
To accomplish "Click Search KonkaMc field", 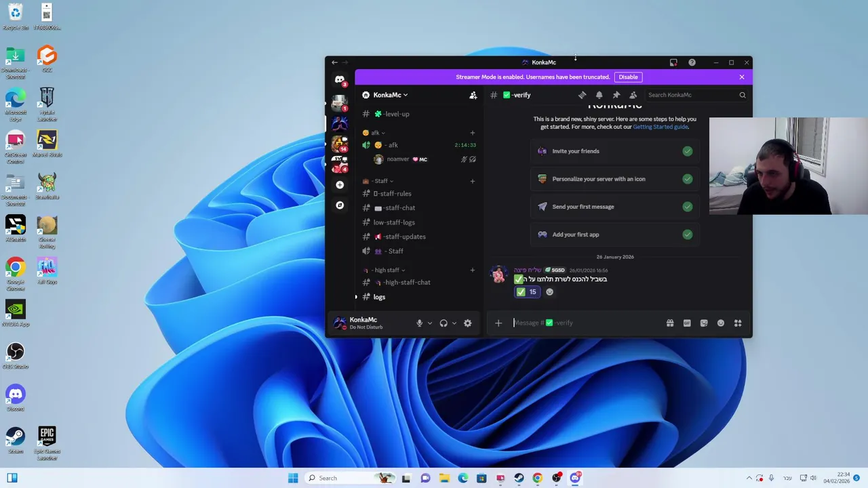I will coord(696,95).
